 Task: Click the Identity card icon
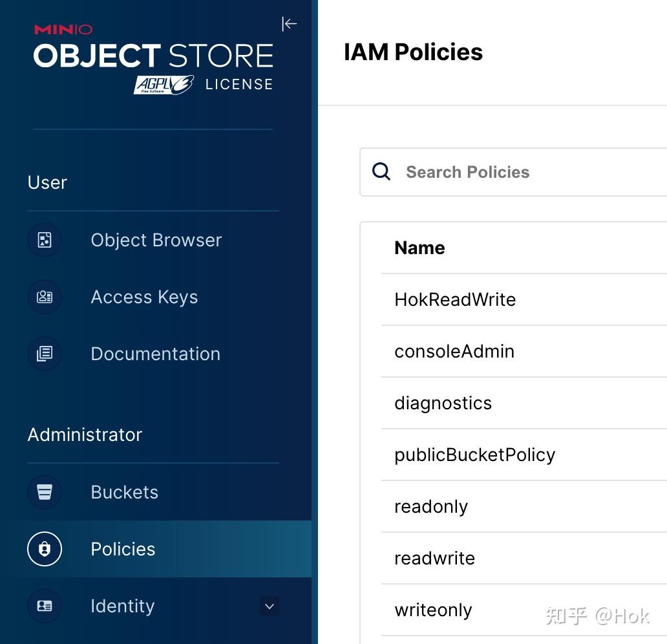point(44,606)
